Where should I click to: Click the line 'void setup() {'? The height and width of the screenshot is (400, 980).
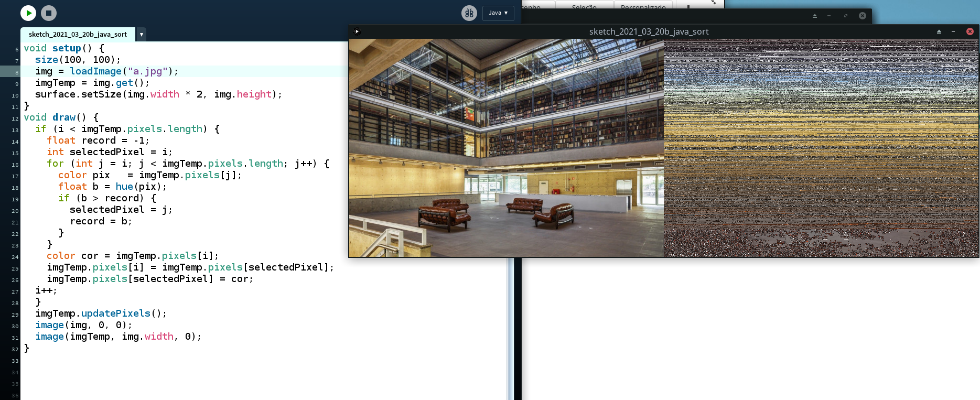click(x=64, y=48)
